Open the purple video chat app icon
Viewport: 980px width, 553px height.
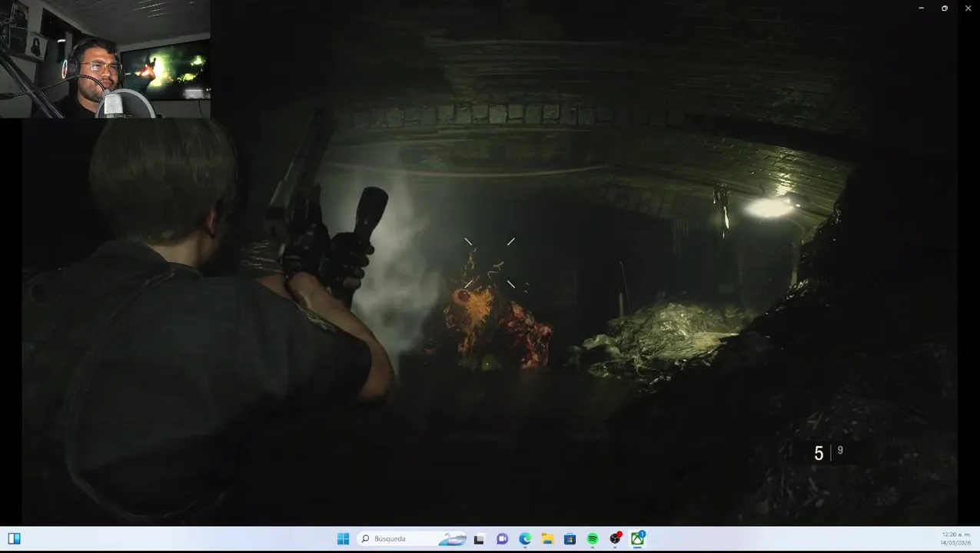(x=502, y=539)
